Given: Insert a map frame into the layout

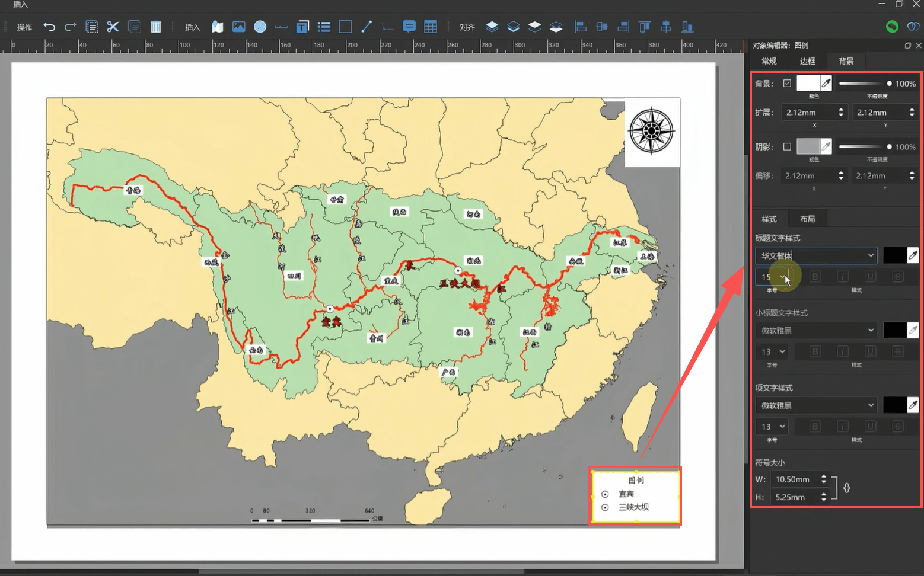Looking at the screenshot, I should pyautogui.click(x=218, y=27).
